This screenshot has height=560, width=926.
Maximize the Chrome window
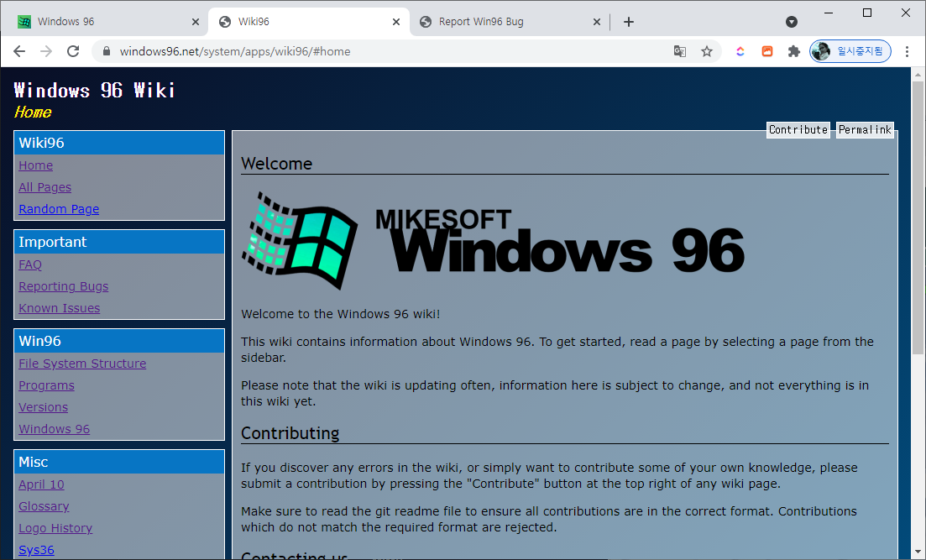point(867,13)
